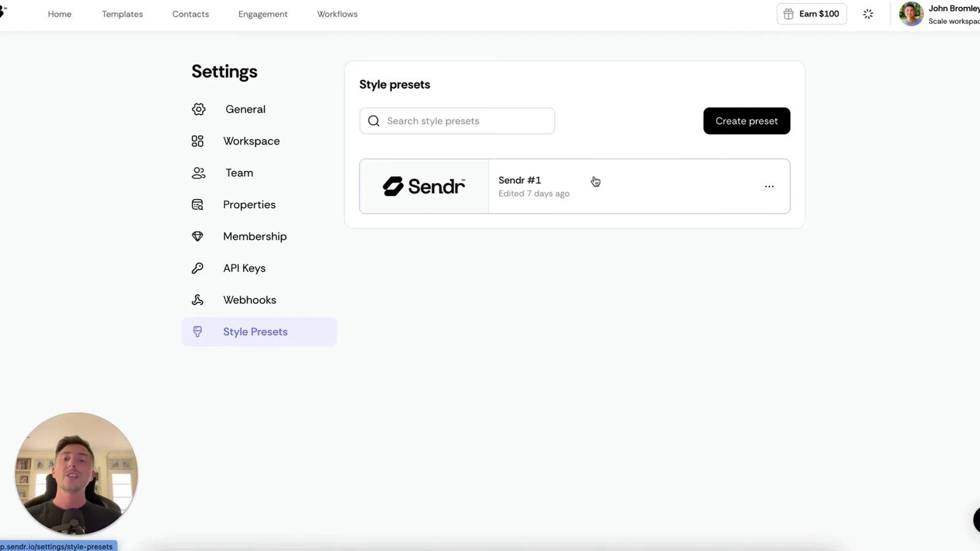Click the Create preset button

746,121
